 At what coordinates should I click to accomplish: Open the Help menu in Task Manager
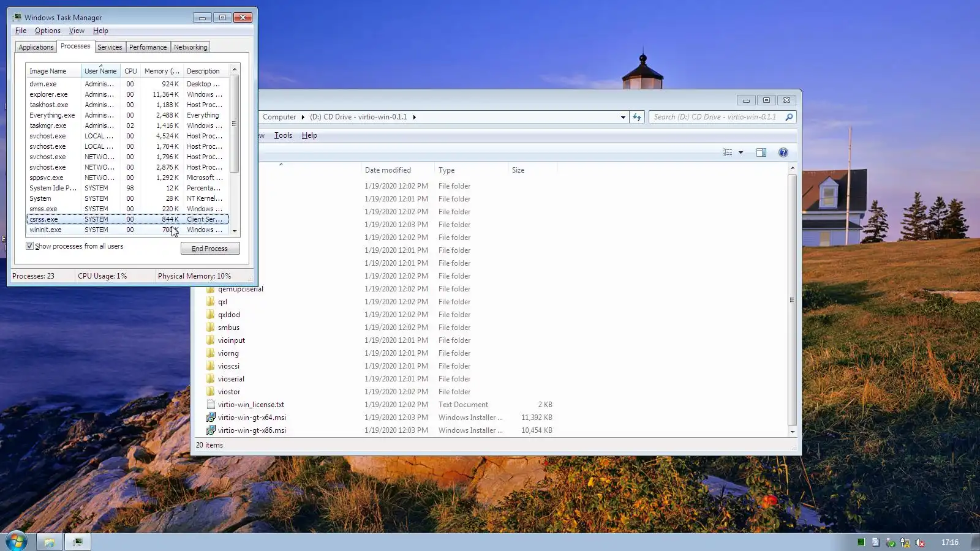[x=100, y=31]
